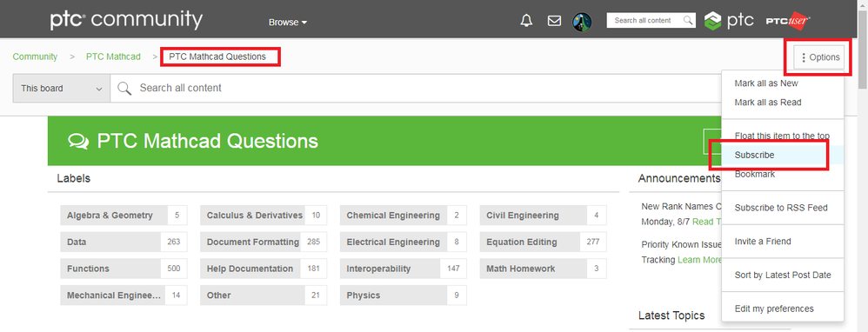Open the messages envelope icon

tap(554, 21)
